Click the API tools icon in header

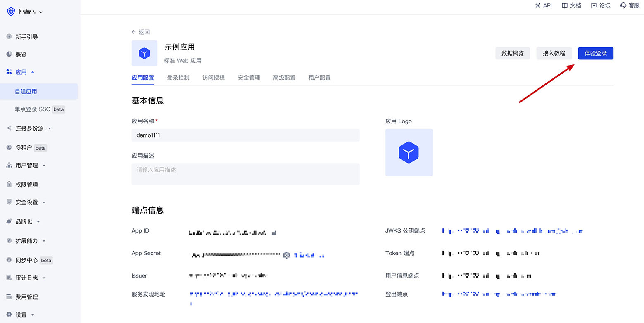coord(537,5)
